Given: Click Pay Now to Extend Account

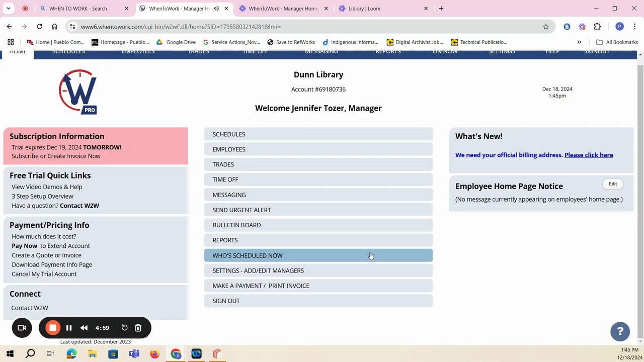Looking at the screenshot, I should point(51,246).
